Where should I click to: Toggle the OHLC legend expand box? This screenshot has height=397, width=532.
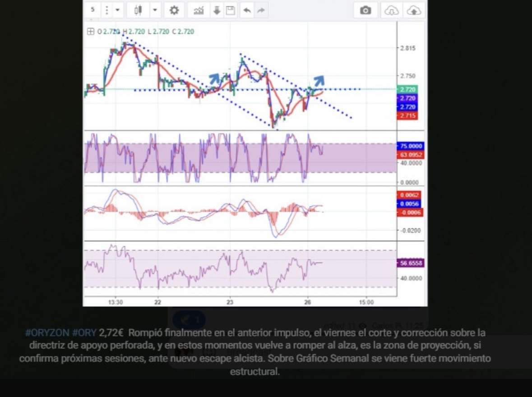[91, 32]
